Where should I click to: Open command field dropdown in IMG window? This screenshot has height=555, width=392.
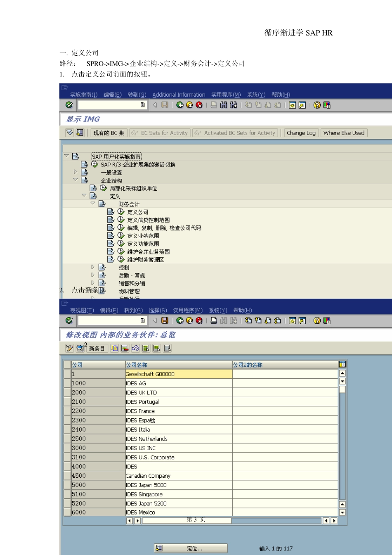[x=143, y=105]
